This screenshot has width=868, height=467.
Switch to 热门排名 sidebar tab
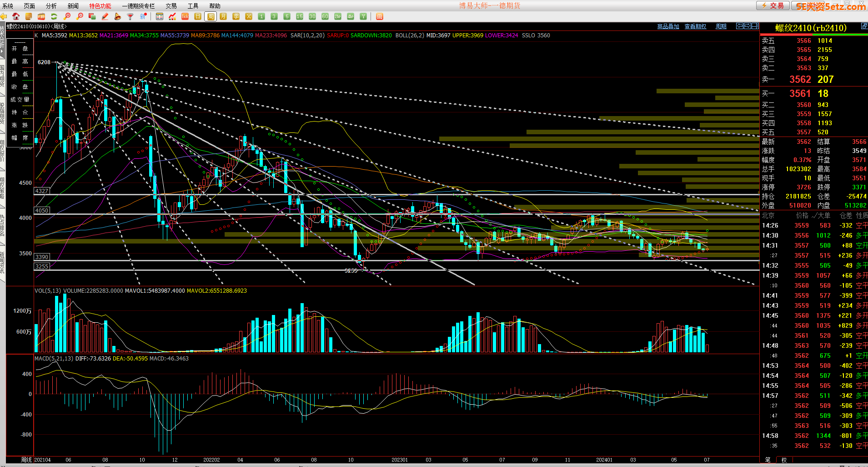(x=2, y=225)
